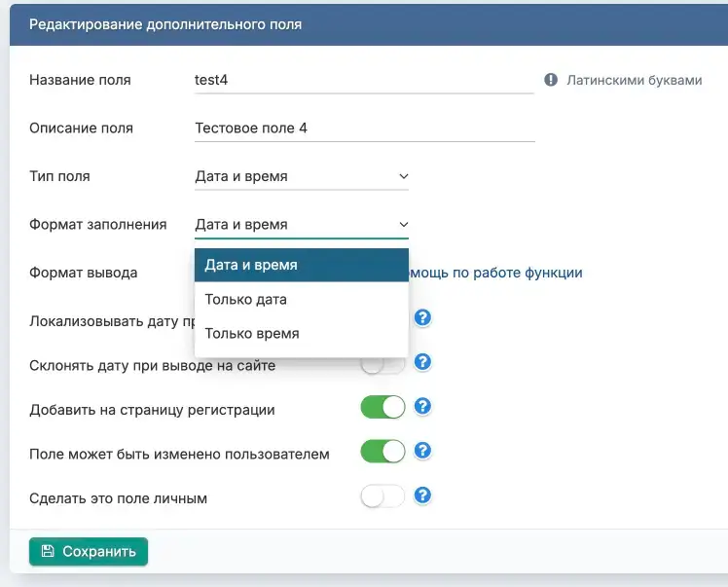Collapse the Формат заполнения dropdown
728x587 pixels.
[x=301, y=224]
